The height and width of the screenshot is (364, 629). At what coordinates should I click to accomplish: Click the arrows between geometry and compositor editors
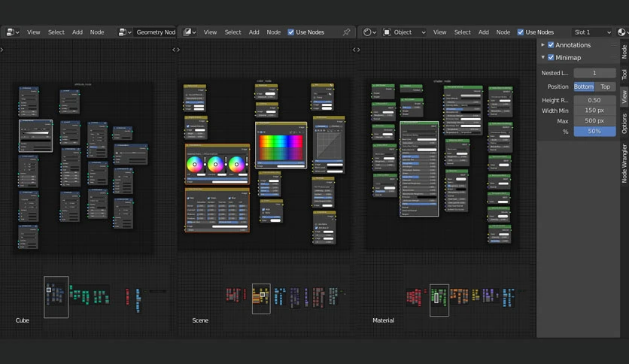click(176, 50)
